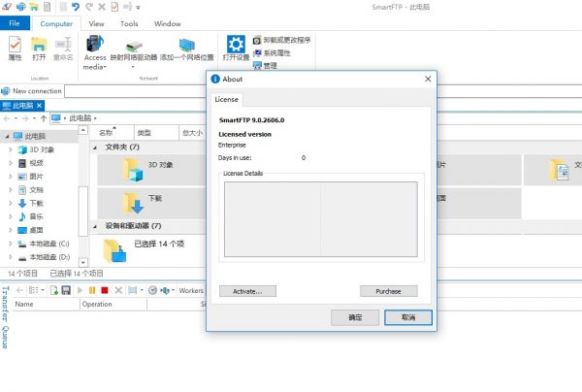Click the 名称 column header
The height and width of the screenshot is (392, 582).
click(x=112, y=133)
